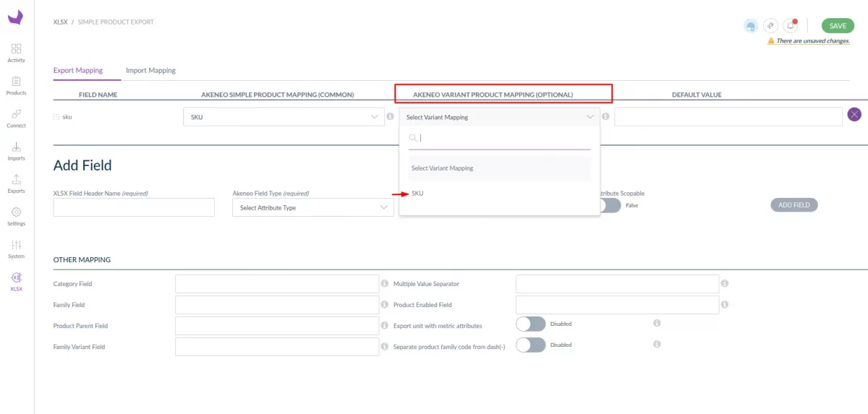Open the Select Attribute Type dropdown
The width and height of the screenshot is (868, 414).
(312, 208)
